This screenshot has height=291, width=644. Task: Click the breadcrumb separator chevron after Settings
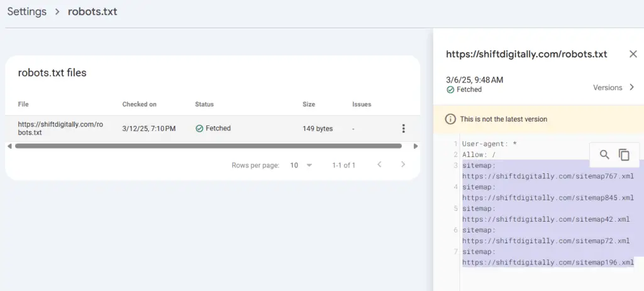click(57, 11)
